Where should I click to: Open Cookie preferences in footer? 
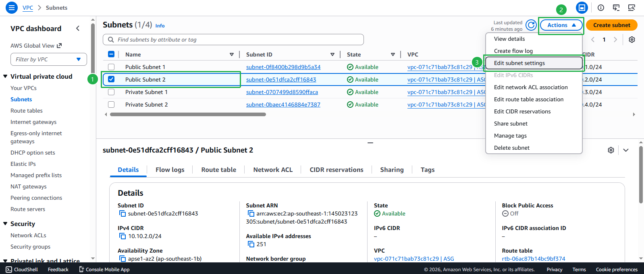coord(617,270)
